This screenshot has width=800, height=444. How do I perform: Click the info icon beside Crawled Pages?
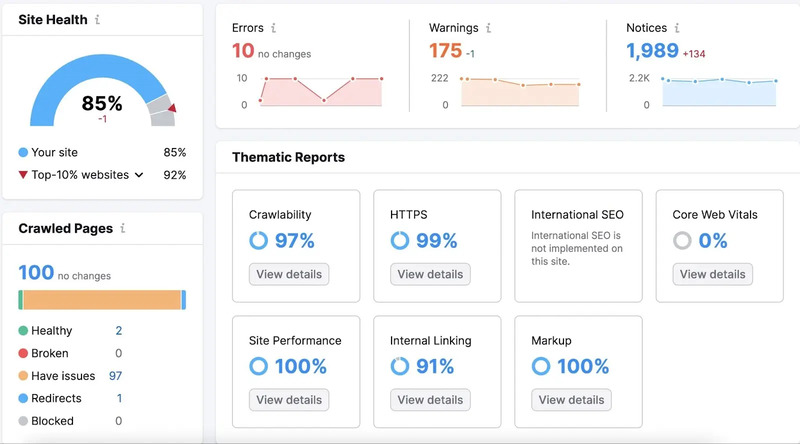pyautogui.click(x=123, y=228)
